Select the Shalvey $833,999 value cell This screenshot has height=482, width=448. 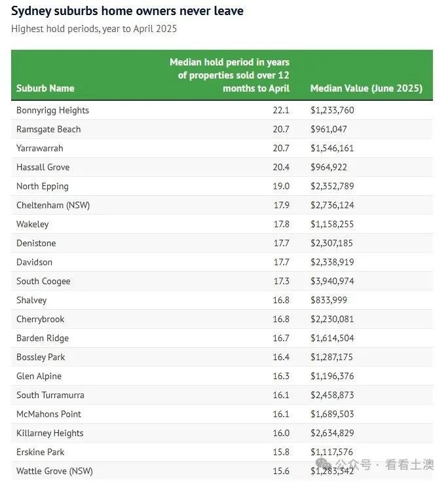[329, 300]
